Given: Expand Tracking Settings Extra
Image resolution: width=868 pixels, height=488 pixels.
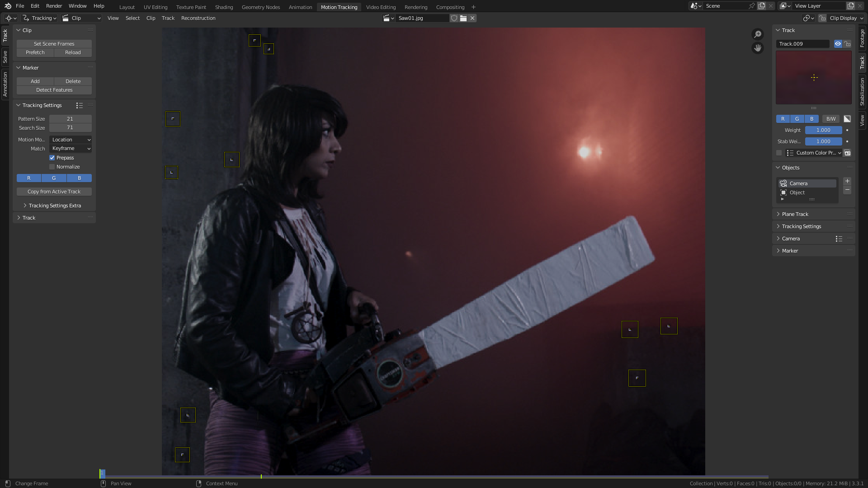Looking at the screenshot, I should pos(54,206).
